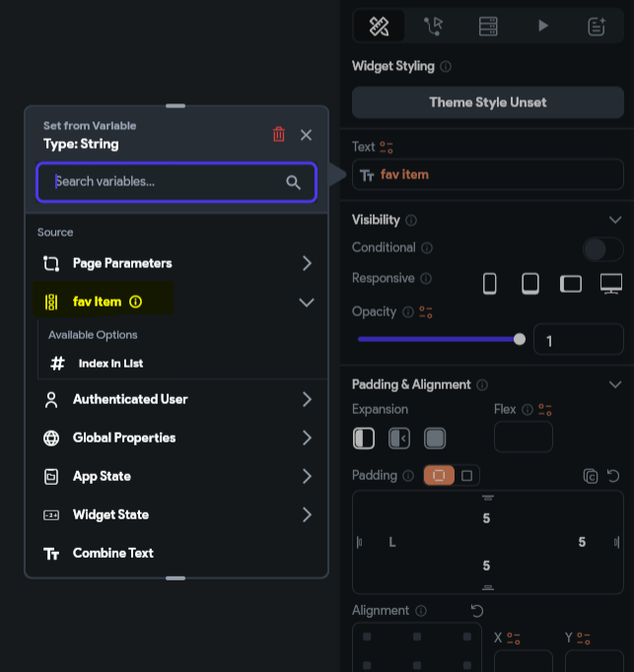The width and height of the screenshot is (634, 672).
Task: Open the Actions flow tab icon
Action: 433,27
